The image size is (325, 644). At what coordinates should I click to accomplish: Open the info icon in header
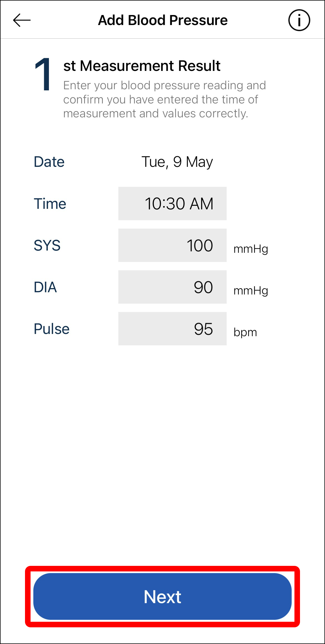tap(299, 20)
